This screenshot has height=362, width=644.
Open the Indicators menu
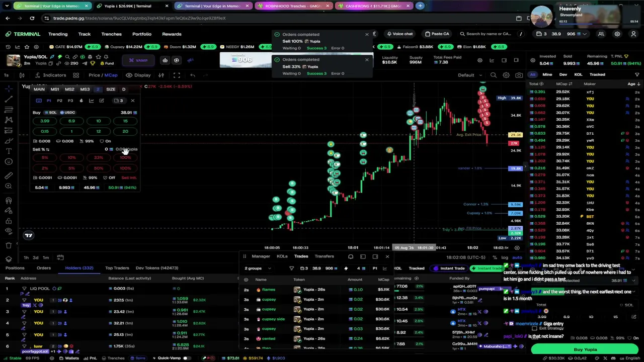[50, 75]
